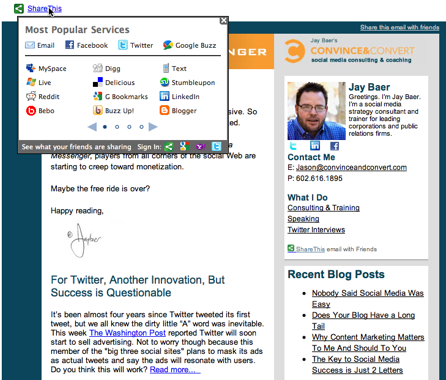Jump to third page dot of services
The width and height of the screenshot is (446, 380).
coord(129,127)
